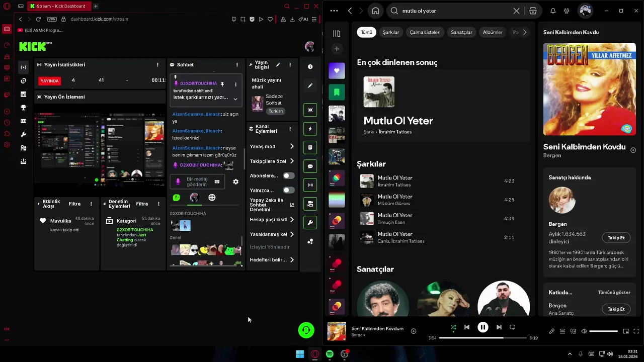This screenshot has width=644, height=362.
Task: Open the green support headset button
Action: click(306, 330)
